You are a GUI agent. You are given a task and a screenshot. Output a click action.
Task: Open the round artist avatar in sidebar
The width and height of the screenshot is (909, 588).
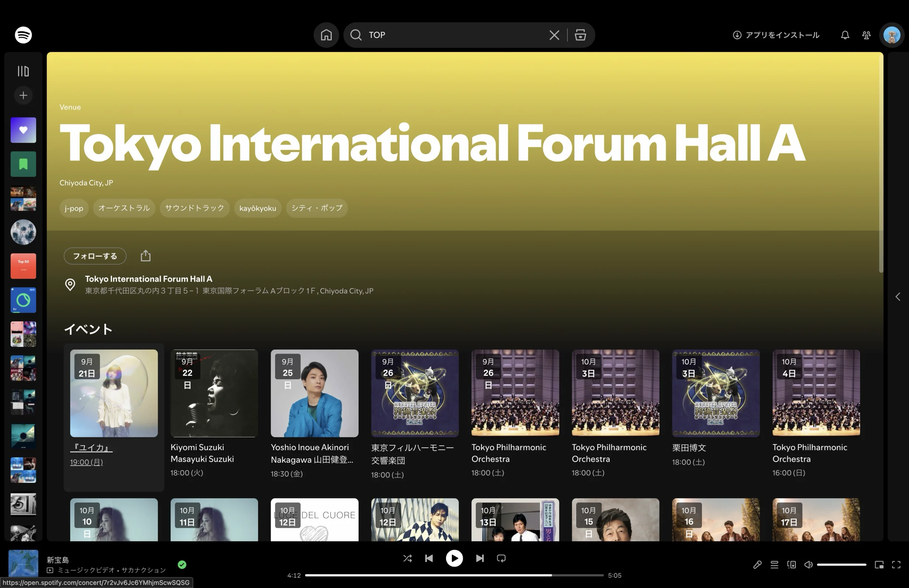point(23,232)
